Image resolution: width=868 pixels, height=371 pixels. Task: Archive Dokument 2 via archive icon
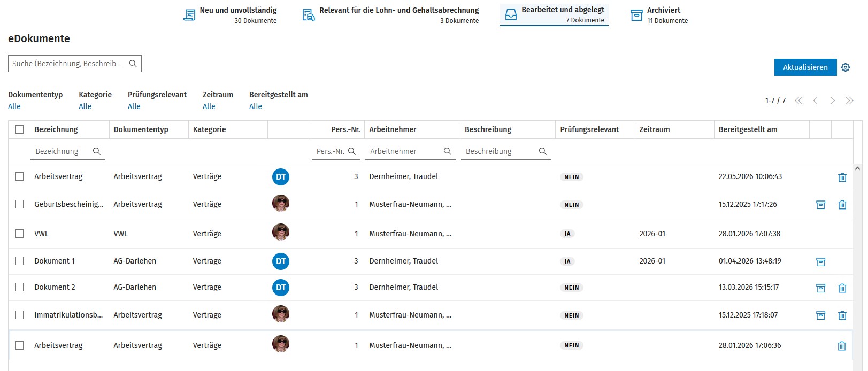[821, 288]
